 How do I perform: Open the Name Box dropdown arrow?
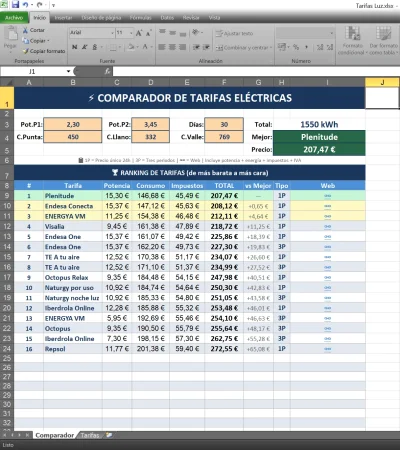(68, 71)
